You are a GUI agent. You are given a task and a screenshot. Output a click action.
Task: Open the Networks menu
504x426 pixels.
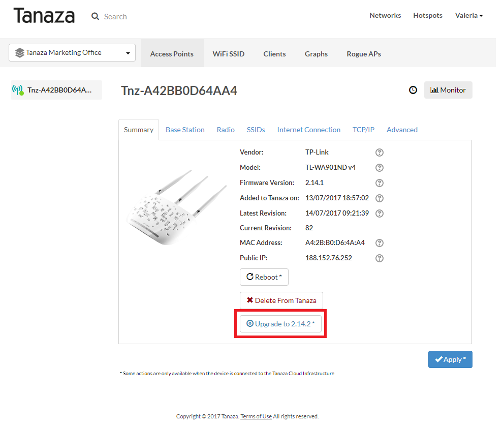pyautogui.click(x=385, y=15)
